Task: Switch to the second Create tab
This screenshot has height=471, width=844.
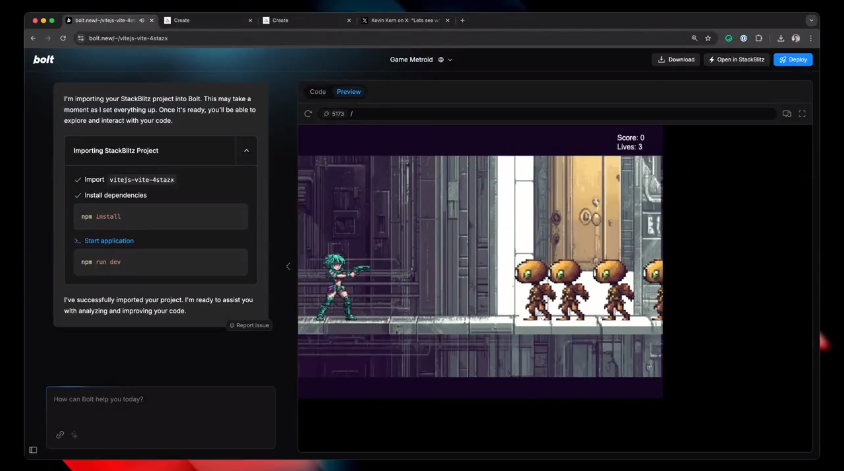Action: coord(306,20)
